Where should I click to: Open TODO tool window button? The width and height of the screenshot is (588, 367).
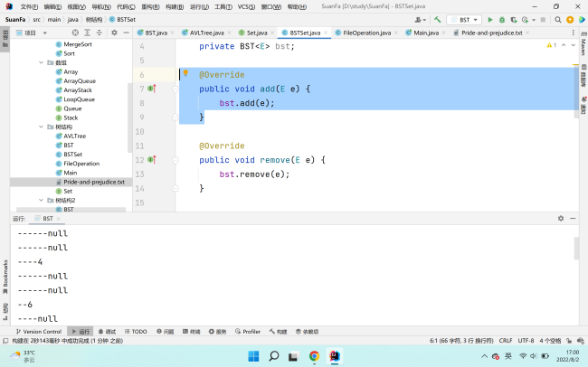pyautogui.click(x=136, y=332)
